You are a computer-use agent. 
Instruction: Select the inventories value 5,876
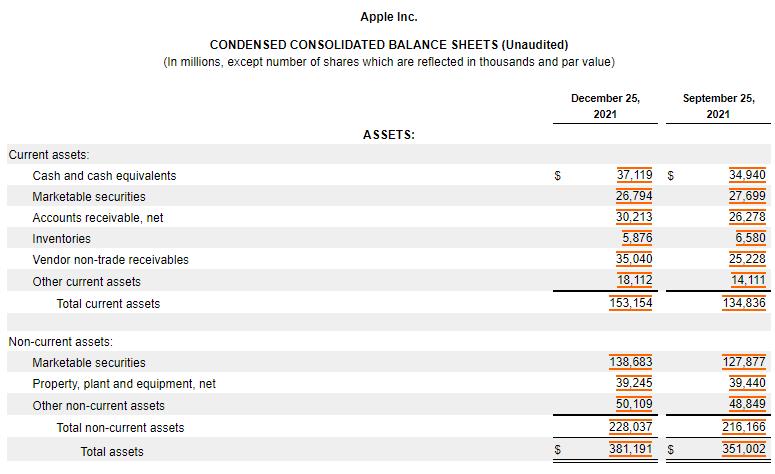[637, 238]
